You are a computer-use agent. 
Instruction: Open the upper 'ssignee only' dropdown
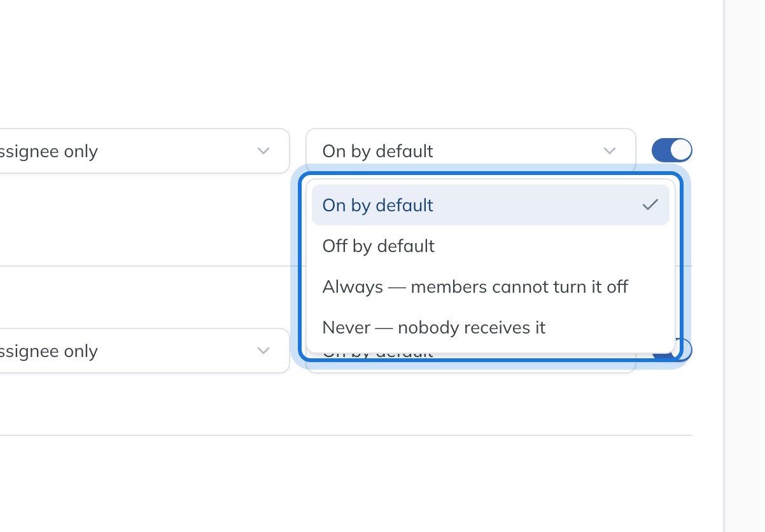click(x=144, y=151)
